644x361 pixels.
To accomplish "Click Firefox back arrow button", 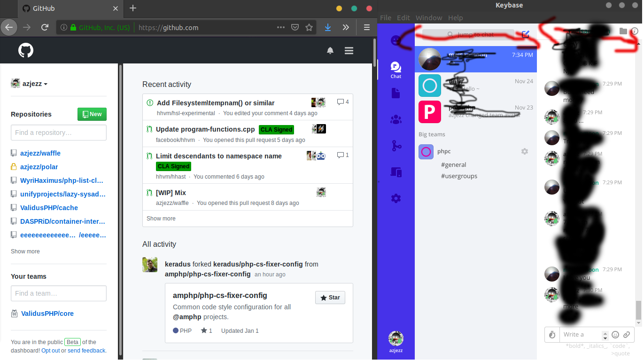I will click(x=8, y=27).
